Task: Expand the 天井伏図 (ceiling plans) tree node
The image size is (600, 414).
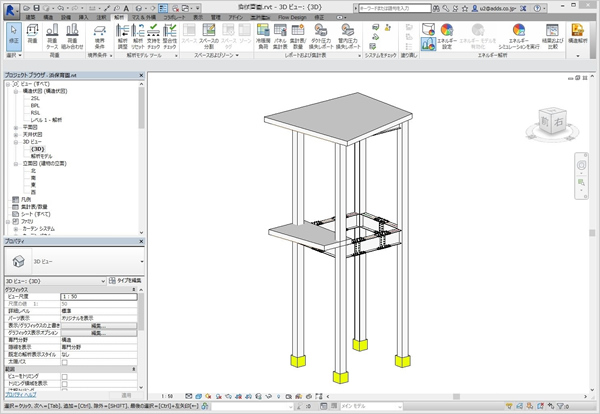Action: click(x=16, y=135)
